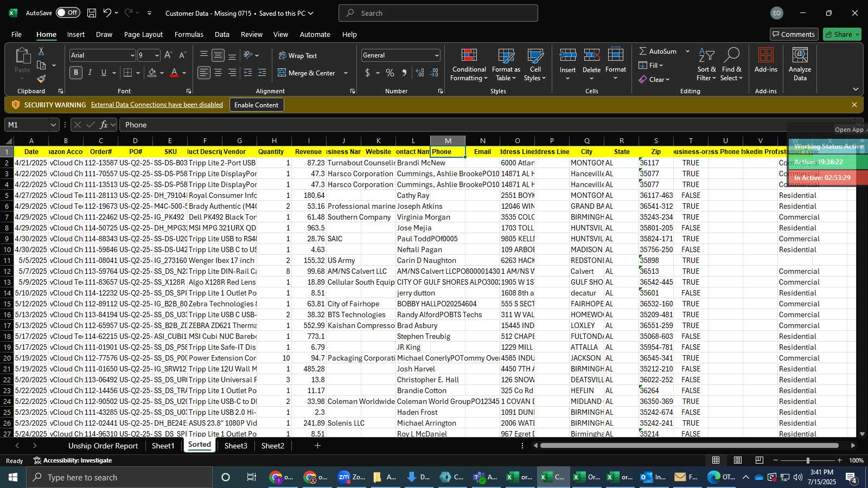Open Sort & Filter options
This screenshot has height=488, width=868.
(x=706, y=65)
